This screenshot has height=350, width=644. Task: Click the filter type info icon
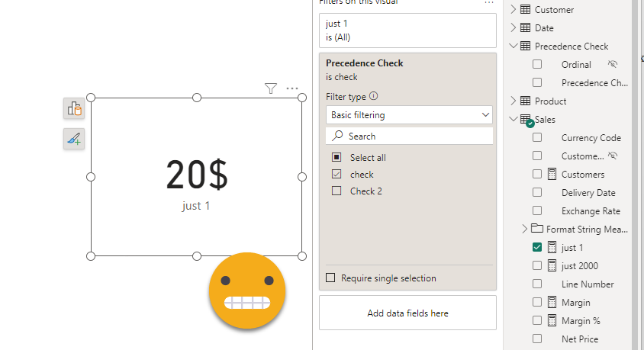[x=373, y=97]
